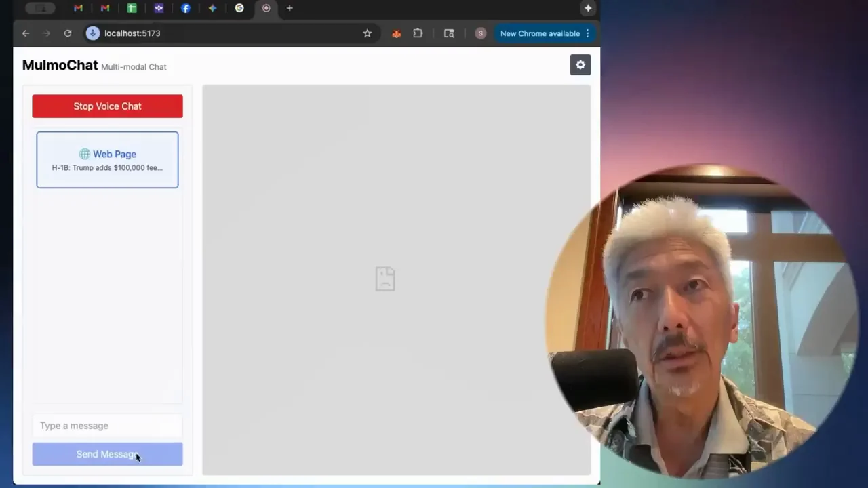Click the broken page icon in preview
Viewport: 868px width, 488px height.
[x=385, y=279]
